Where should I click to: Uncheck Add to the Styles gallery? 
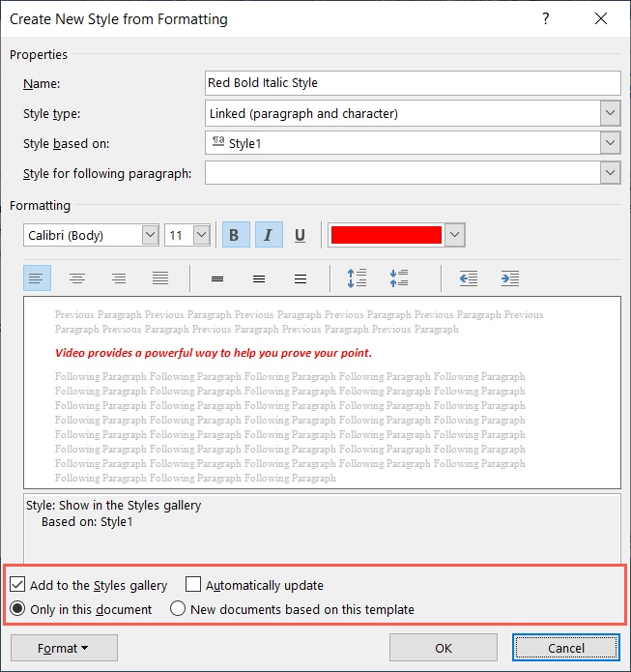coord(17,585)
